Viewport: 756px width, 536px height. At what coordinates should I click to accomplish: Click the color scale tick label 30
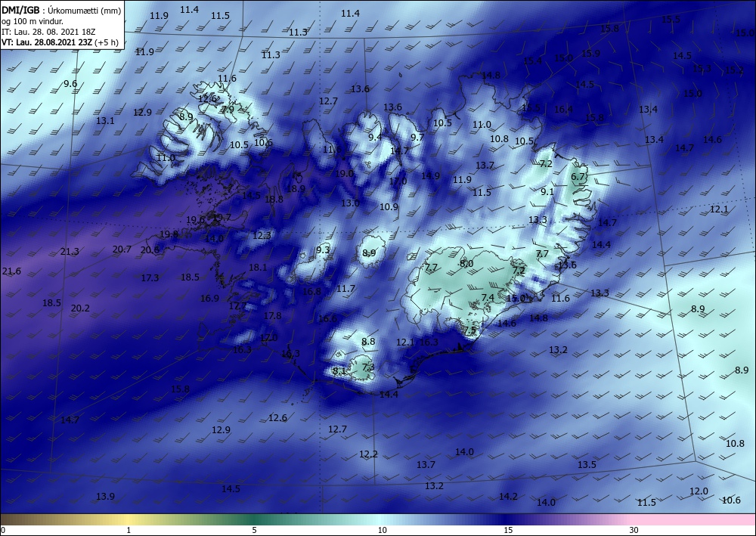pos(634,530)
